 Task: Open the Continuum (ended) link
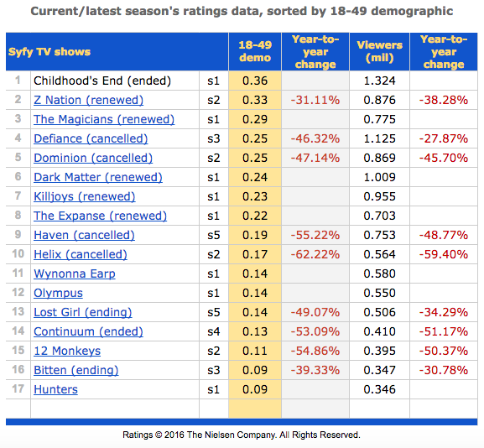tap(88, 331)
